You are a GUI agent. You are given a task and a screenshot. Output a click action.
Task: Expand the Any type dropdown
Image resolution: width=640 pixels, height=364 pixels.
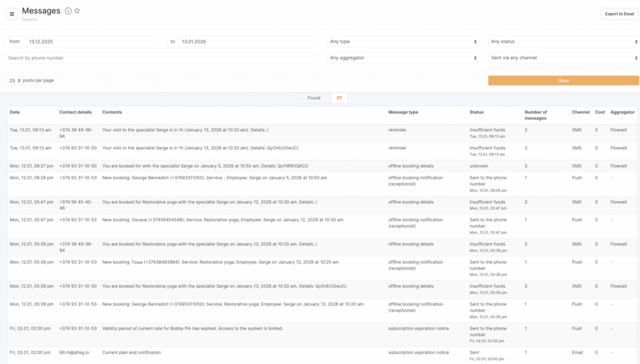(402, 41)
